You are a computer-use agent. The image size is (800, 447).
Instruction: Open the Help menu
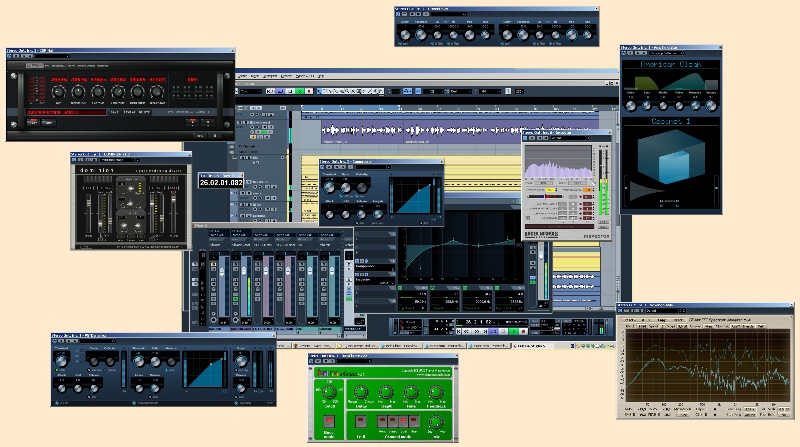point(320,76)
